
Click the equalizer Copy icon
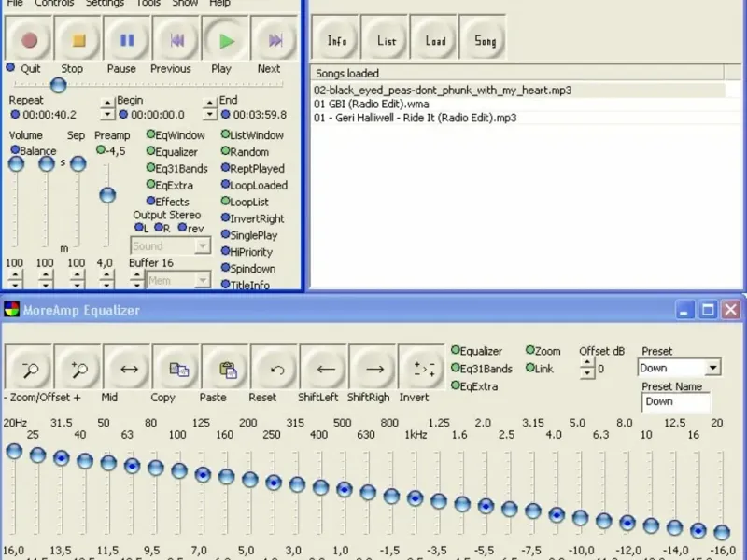[178, 369]
